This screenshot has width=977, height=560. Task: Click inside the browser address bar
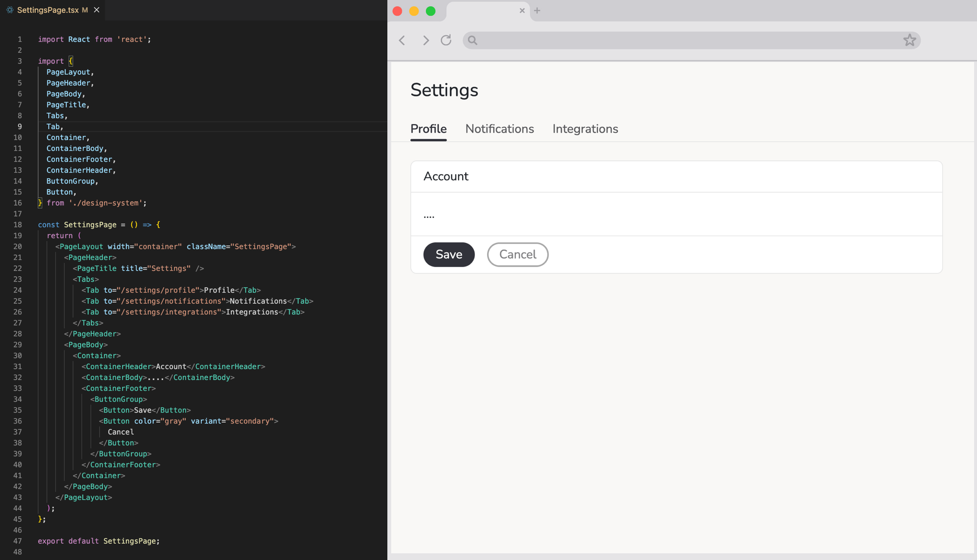[x=687, y=41]
